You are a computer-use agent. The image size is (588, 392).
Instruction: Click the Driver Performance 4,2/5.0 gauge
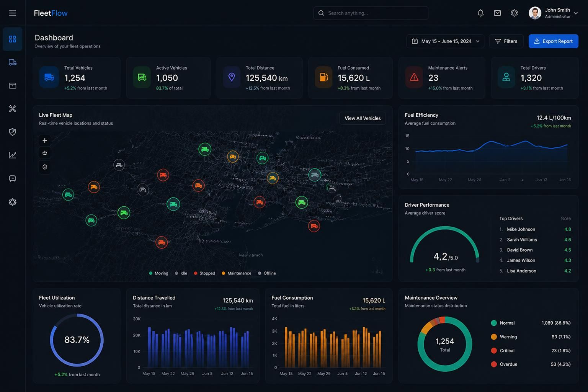(445, 245)
